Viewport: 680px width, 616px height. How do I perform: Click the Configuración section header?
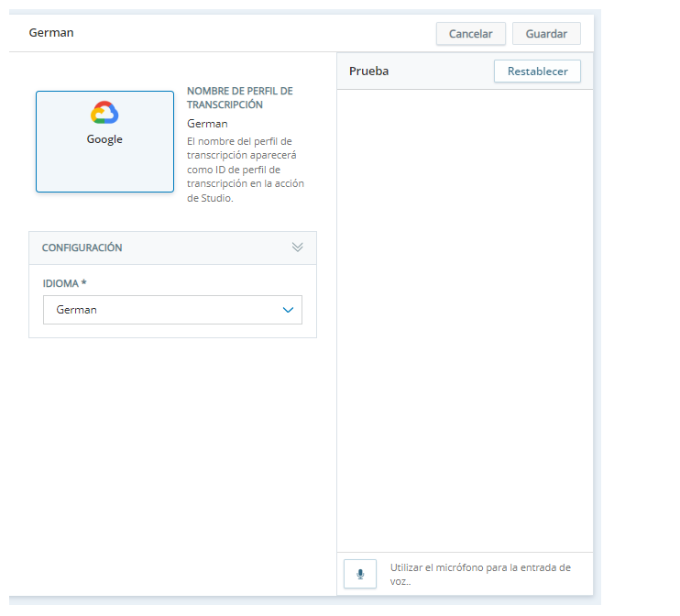[172, 247]
